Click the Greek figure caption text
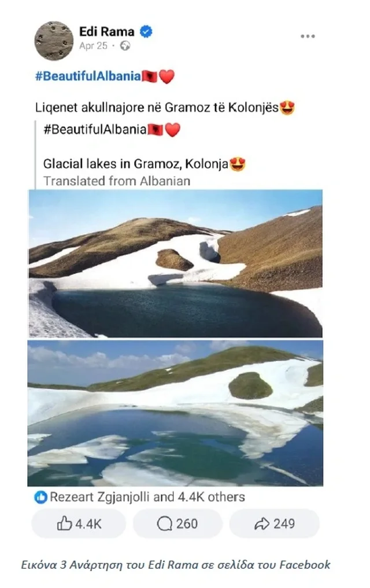 point(176,565)
